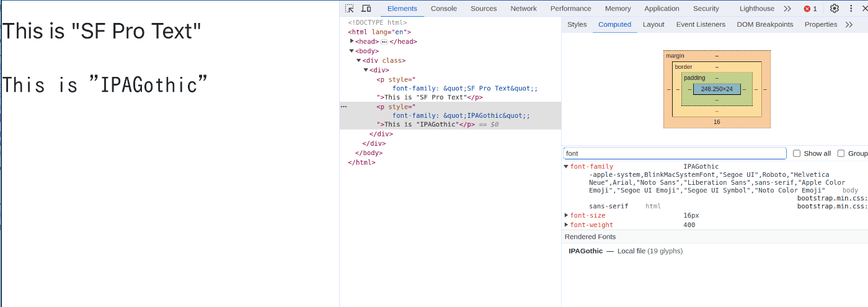Image resolution: width=868 pixels, height=307 pixels.
Task: Open the DevTools three-dot menu
Action: pyautogui.click(x=851, y=8)
